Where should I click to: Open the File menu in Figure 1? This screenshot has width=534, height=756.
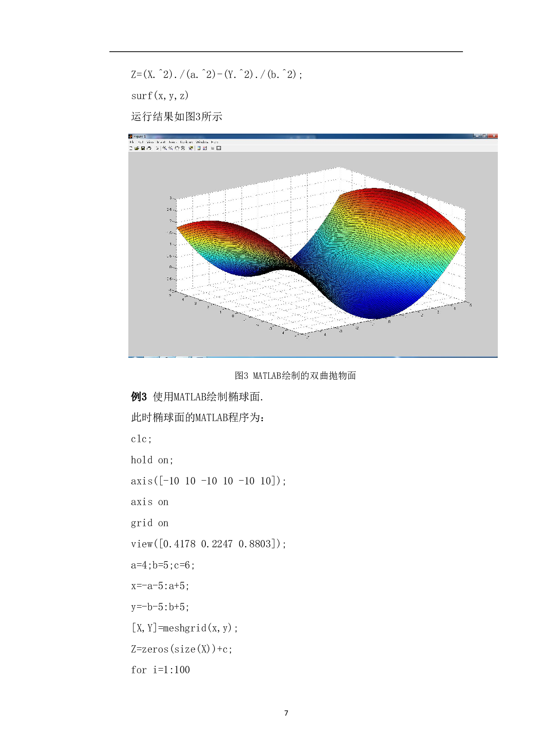coord(132,142)
